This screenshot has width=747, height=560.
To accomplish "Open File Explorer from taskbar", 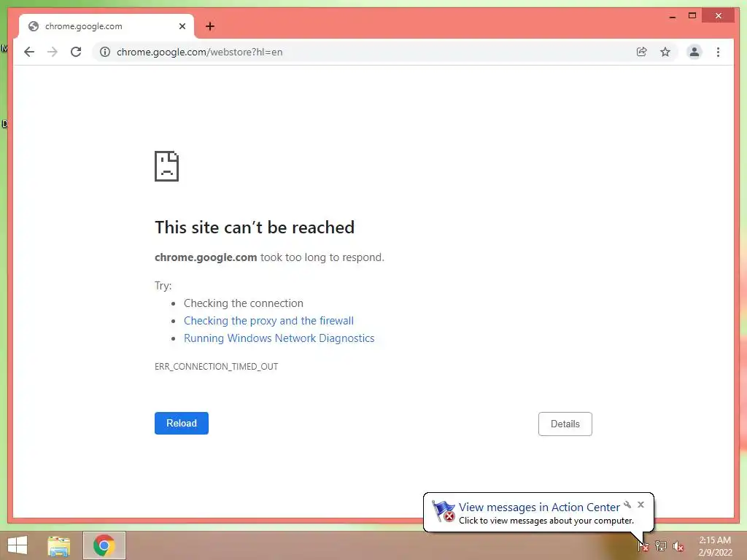I will pos(58,545).
